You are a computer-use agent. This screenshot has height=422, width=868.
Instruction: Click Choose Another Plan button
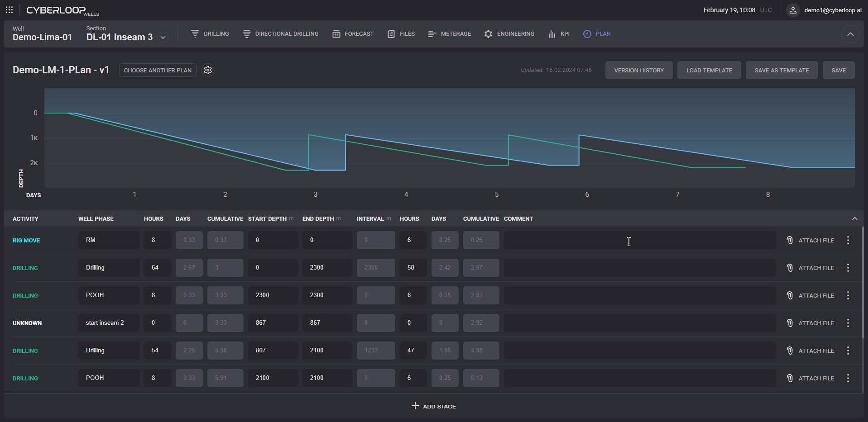158,70
